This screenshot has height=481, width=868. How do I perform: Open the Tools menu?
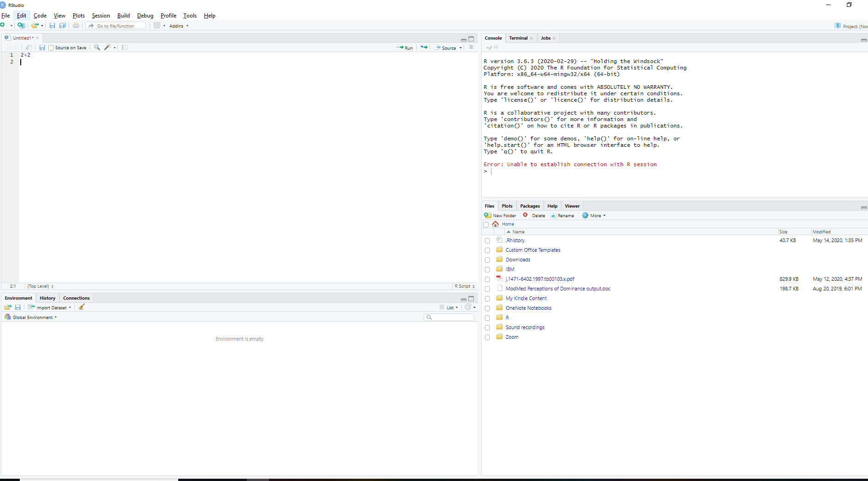click(x=190, y=16)
